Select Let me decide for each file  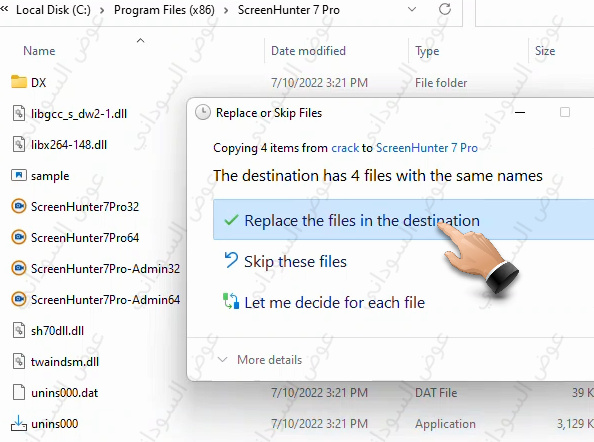pyautogui.click(x=324, y=302)
